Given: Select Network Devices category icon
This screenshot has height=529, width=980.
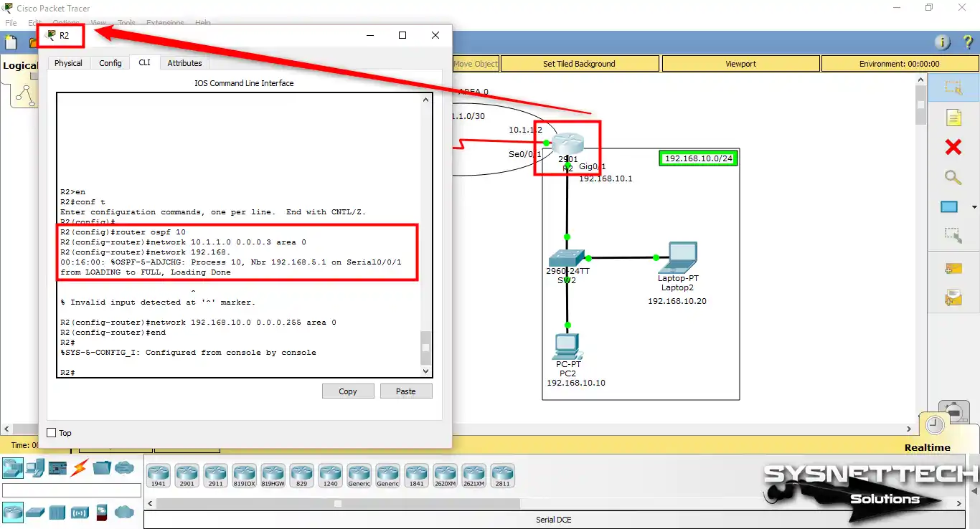Looking at the screenshot, I should click(x=13, y=468).
